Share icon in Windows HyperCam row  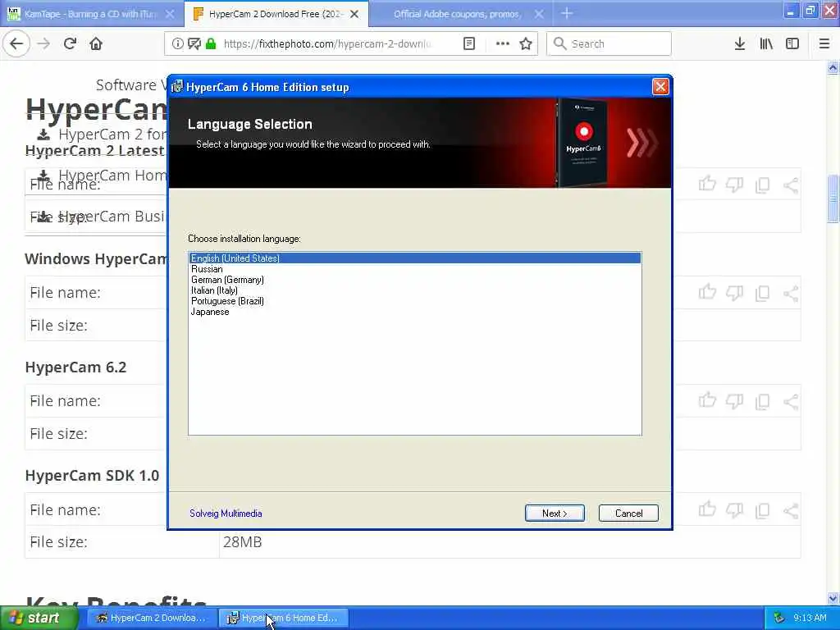coord(791,294)
